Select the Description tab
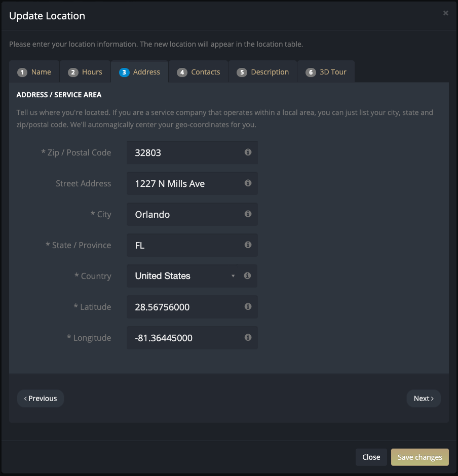The image size is (458, 476). [x=263, y=72]
